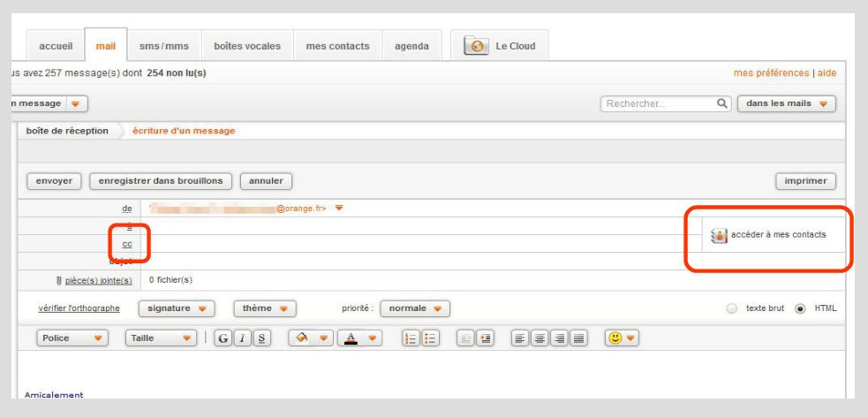Open the priorité normale dropdown

(x=413, y=308)
